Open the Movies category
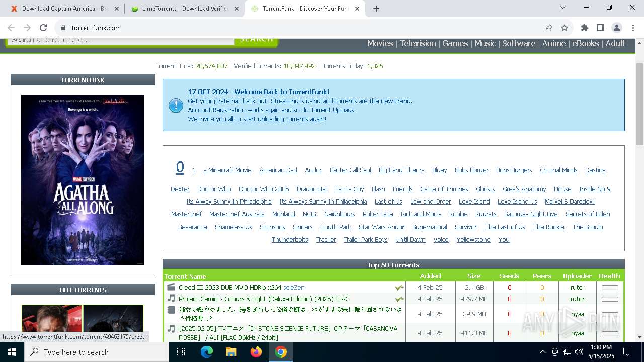 coord(380,43)
